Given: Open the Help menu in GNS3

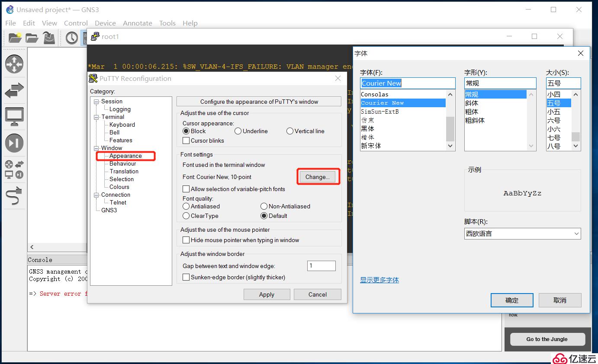Looking at the screenshot, I should 190,23.
